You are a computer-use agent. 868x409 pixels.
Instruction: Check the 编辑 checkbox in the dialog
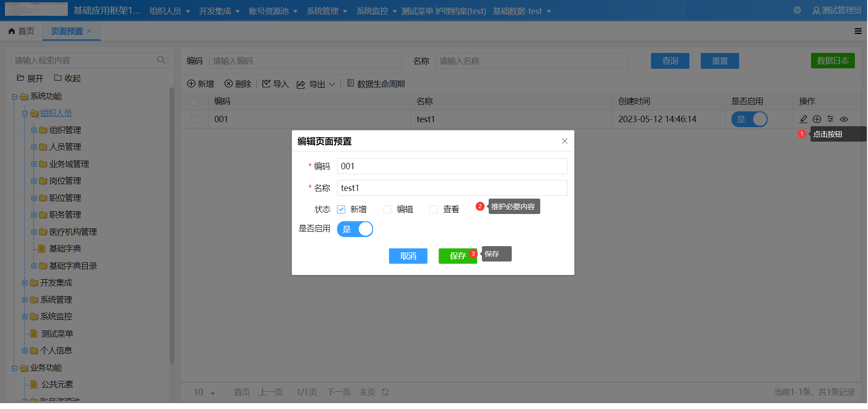(x=387, y=209)
